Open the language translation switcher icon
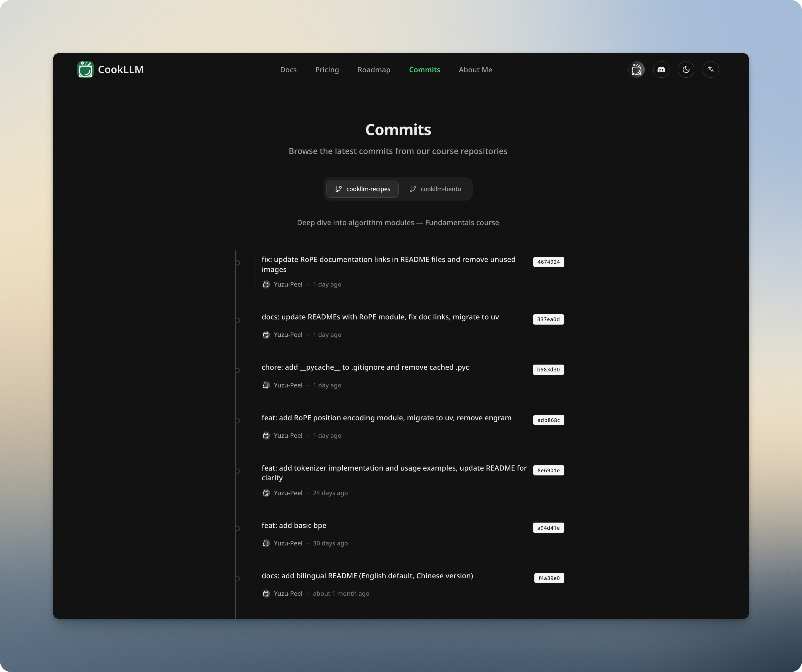Screen dimensions: 802x672 click(711, 69)
